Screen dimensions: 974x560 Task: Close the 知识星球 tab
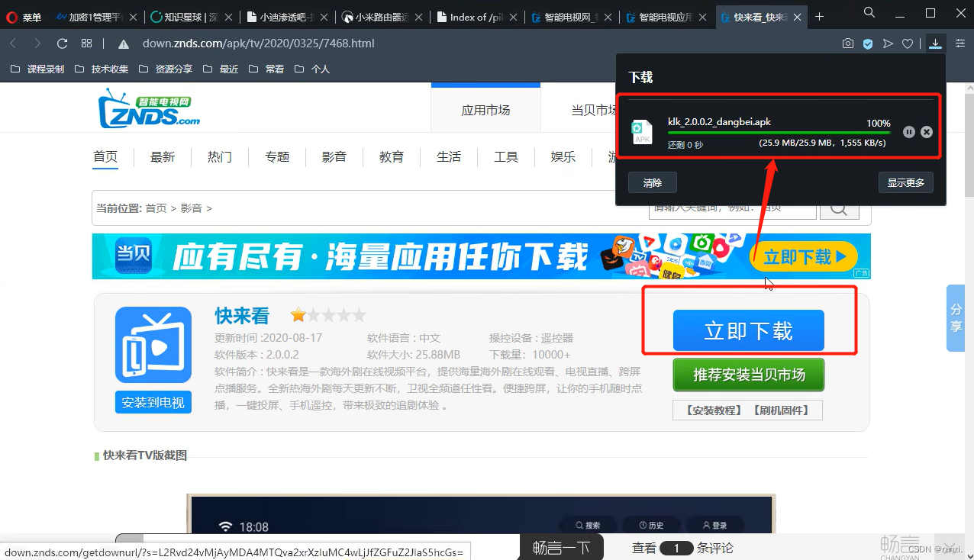pyautogui.click(x=227, y=17)
